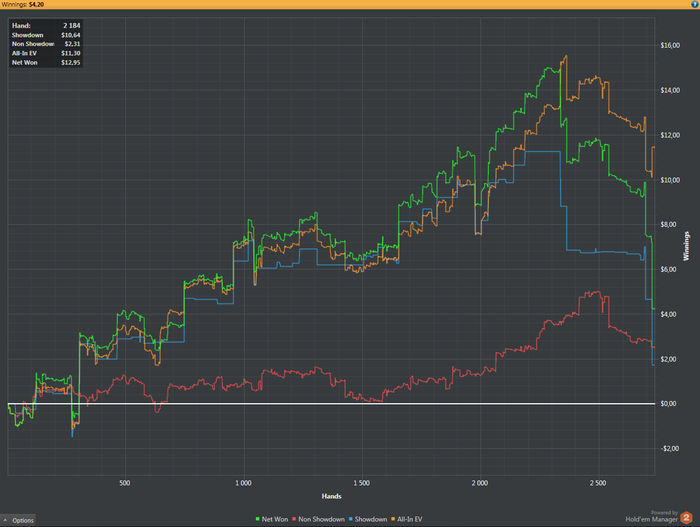Click the red Non Showdown color swatch
Image resolution: width=700 pixels, height=527 pixels.
[x=294, y=519]
